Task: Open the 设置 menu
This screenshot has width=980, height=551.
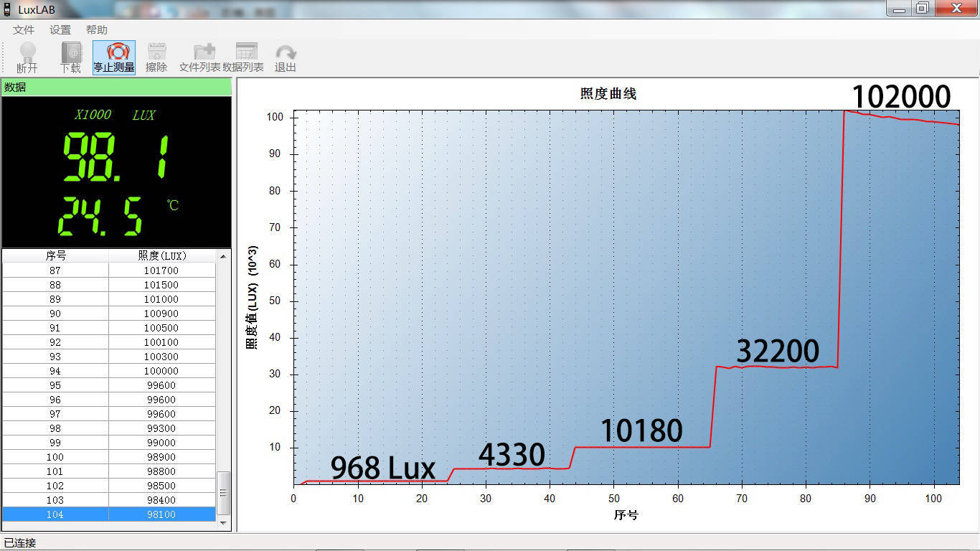Action: (x=60, y=29)
